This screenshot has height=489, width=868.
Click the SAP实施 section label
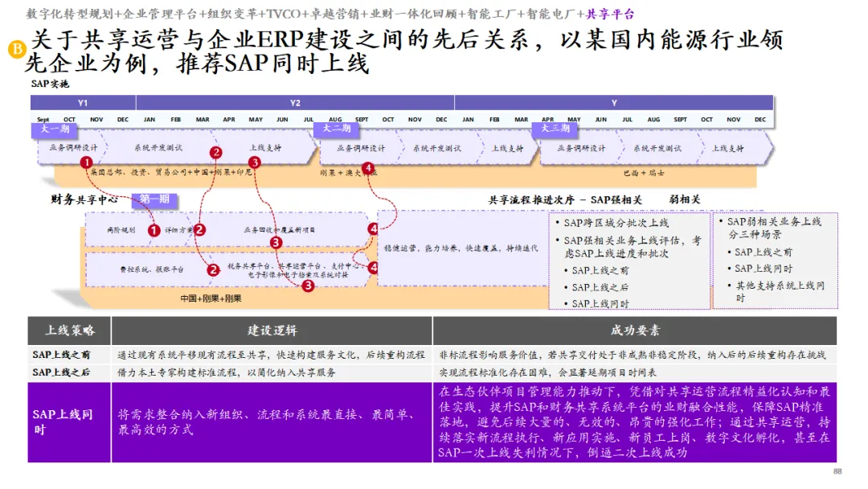point(50,84)
